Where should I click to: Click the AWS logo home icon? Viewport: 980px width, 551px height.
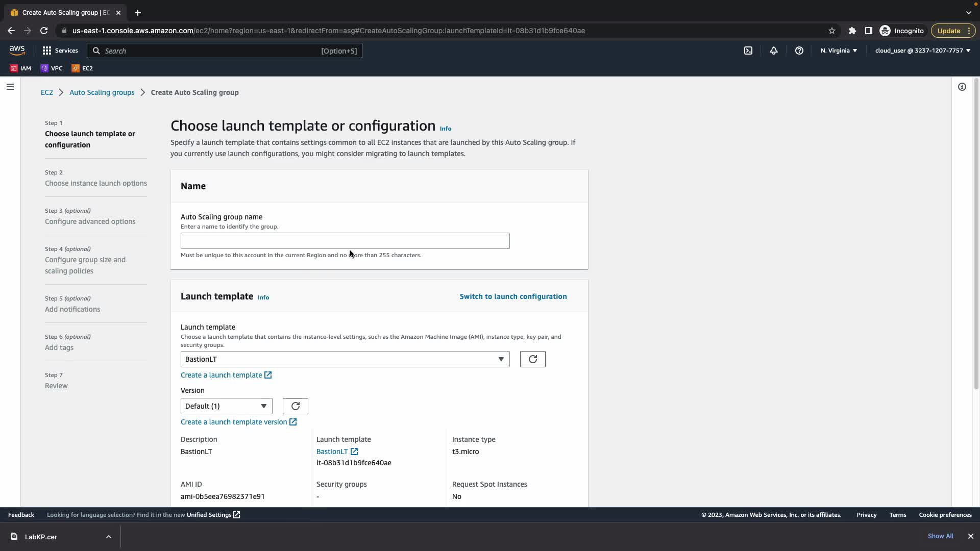click(x=17, y=51)
